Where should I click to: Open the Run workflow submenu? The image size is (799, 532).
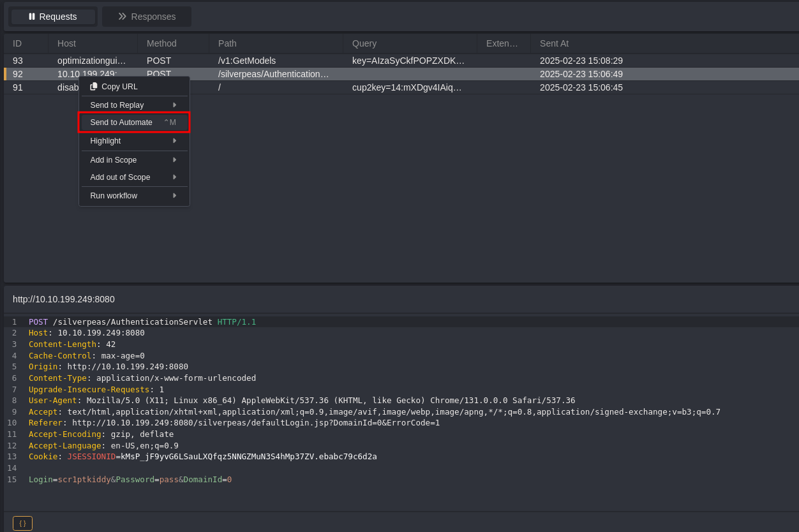134,196
